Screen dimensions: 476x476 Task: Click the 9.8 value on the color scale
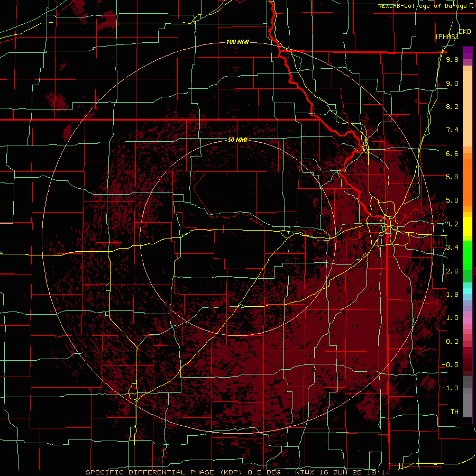click(x=452, y=59)
